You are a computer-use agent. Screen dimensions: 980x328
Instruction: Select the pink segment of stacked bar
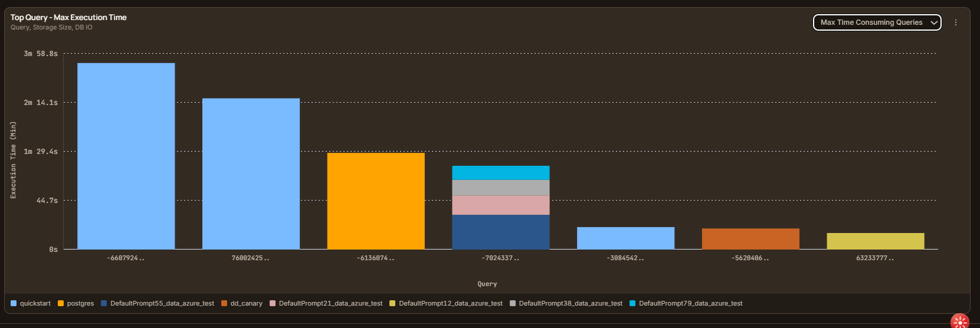click(501, 205)
